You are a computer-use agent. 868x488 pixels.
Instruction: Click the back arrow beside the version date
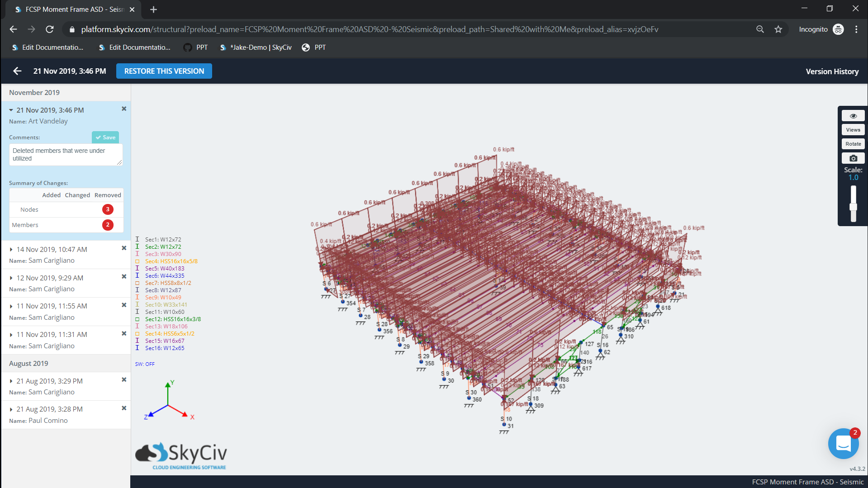click(17, 71)
